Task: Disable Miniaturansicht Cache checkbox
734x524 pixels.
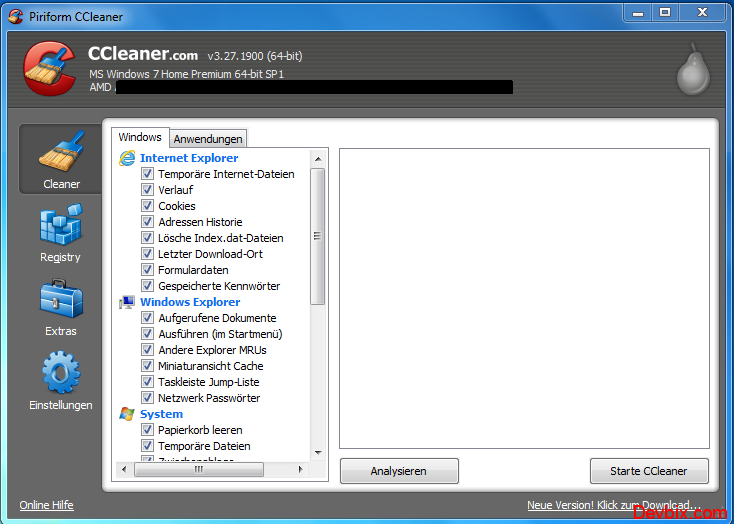Action: pyautogui.click(x=147, y=366)
